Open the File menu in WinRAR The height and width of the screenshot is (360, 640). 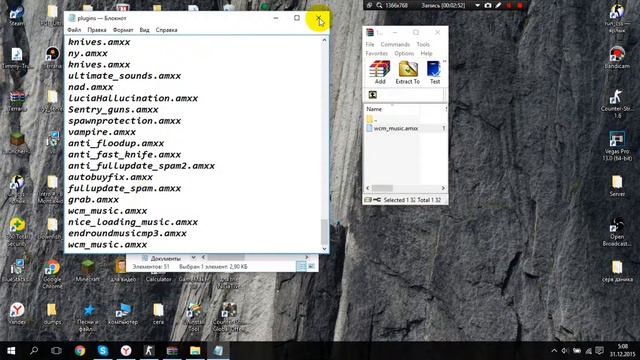click(x=370, y=44)
